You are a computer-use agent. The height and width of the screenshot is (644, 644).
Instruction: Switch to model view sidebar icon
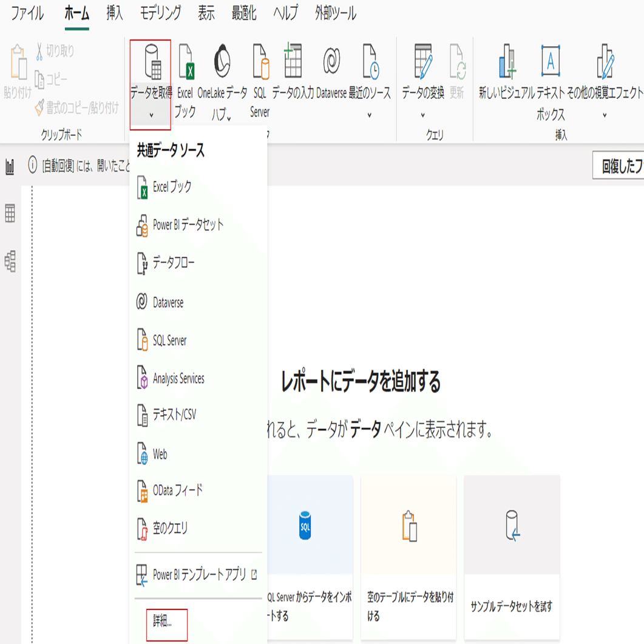click(x=10, y=261)
